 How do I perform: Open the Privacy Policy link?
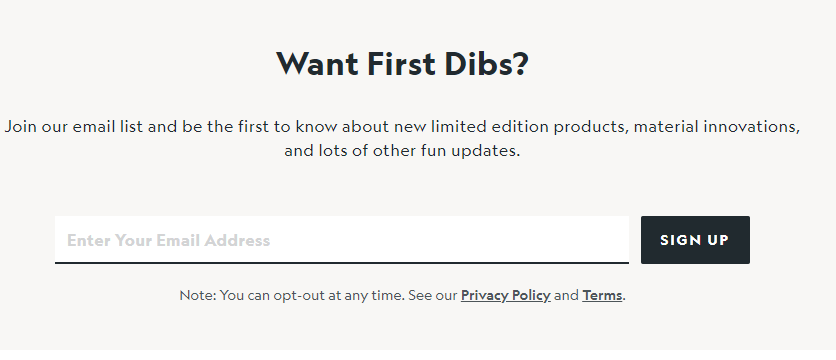click(x=505, y=295)
